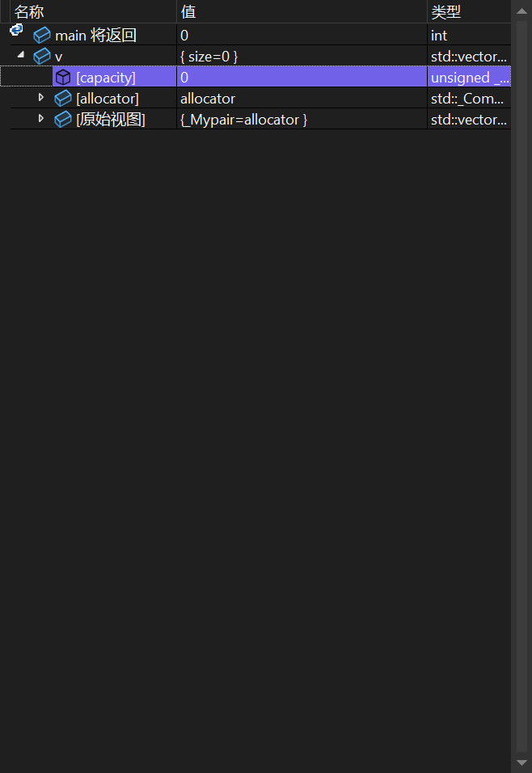Click the cube icon beside [allocator]
Screen dimensions: 532x773
tap(63, 99)
